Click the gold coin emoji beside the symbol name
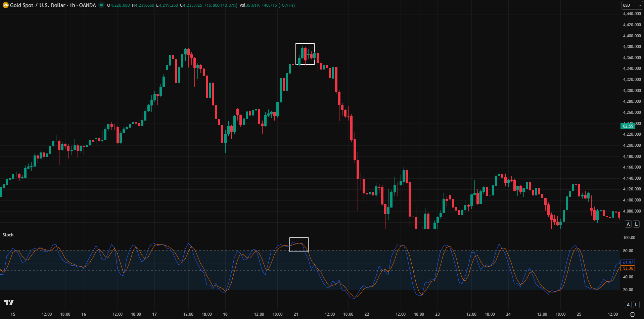Screen dimensions: 644x319 (x=5, y=5)
